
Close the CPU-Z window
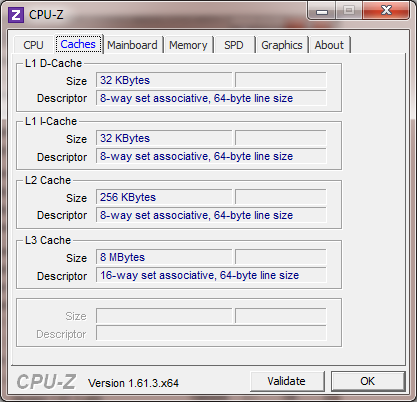click(386, 11)
